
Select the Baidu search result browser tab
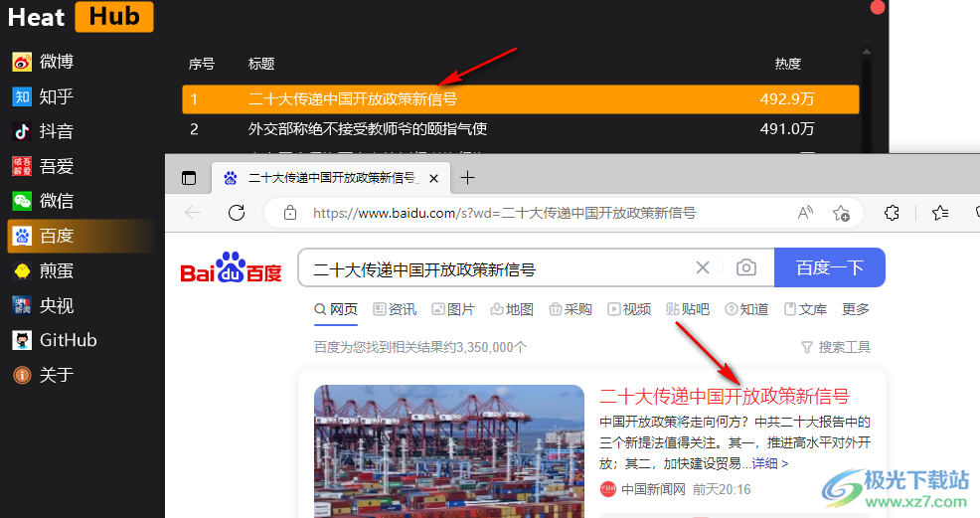click(331, 178)
